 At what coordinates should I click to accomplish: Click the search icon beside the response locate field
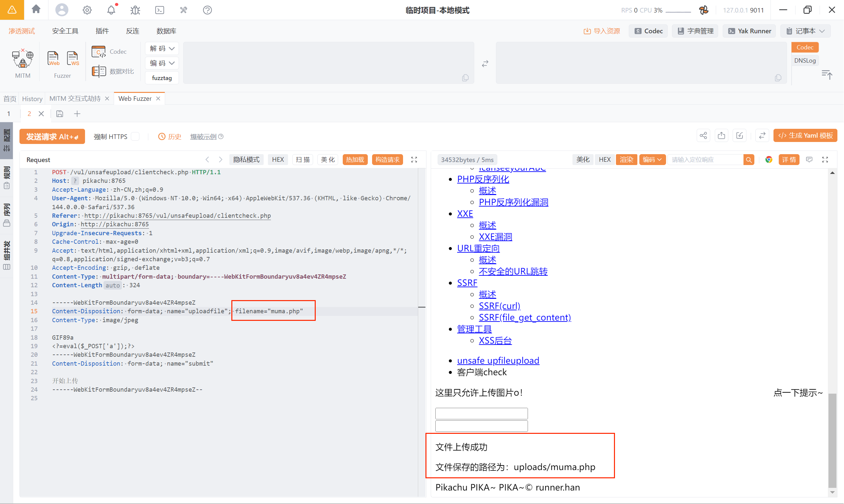coord(748,160)
